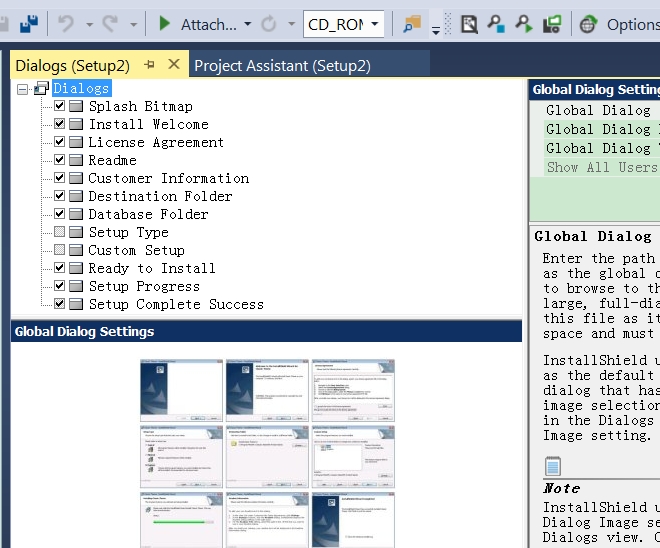This screenshot has height=548, width=660.
Task: Select the Customer Information tree item
Action: tap(169, 178)
